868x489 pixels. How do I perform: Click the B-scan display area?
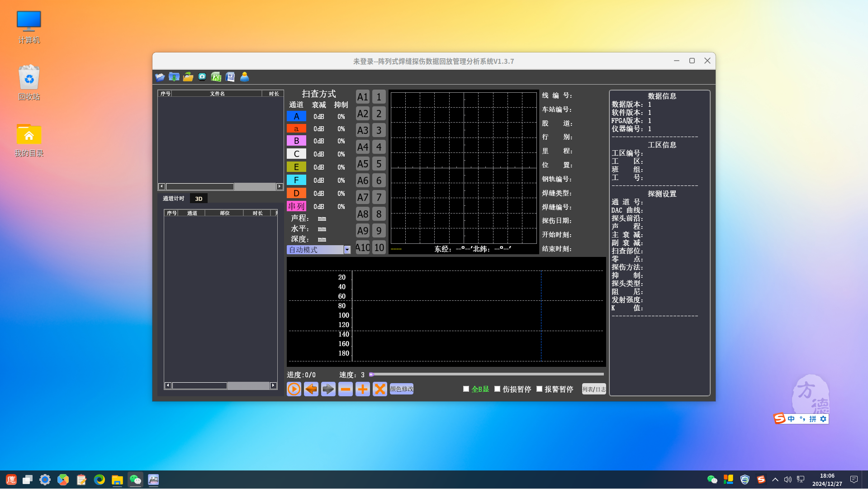point(446,312)
